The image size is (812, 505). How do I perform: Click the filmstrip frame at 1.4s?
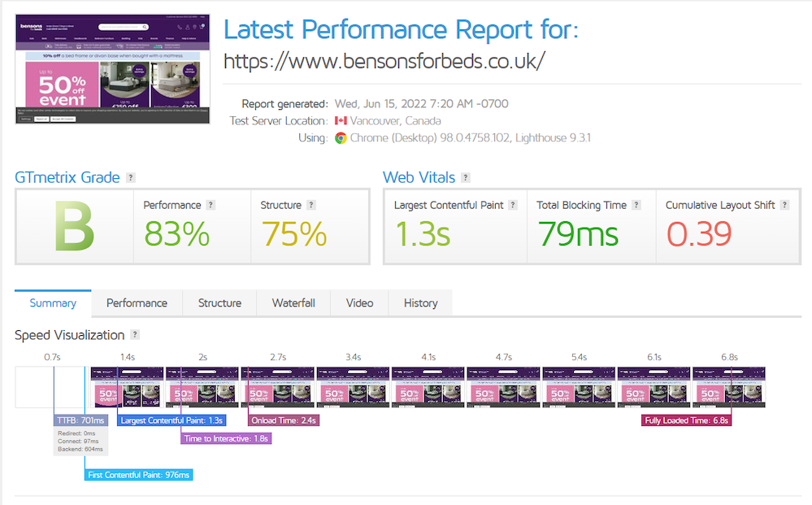[x=127, y=387]
